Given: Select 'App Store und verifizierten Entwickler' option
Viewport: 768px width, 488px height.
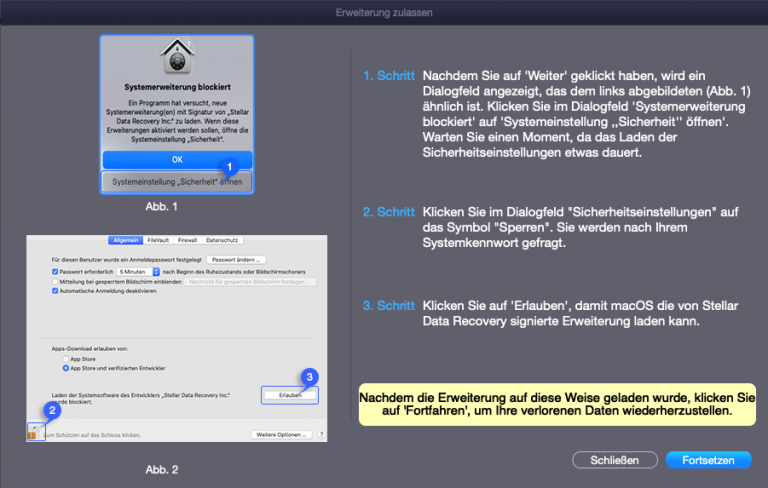Looking at the screenshot, I should 66,367.
